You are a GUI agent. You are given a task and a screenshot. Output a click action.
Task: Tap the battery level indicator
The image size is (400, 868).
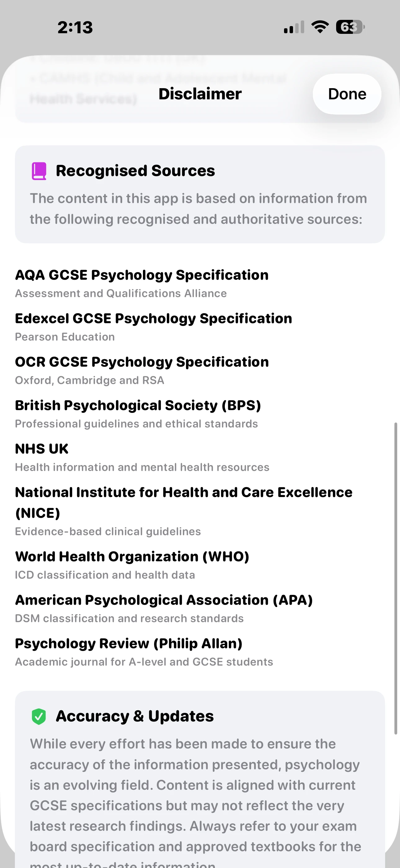350,27
